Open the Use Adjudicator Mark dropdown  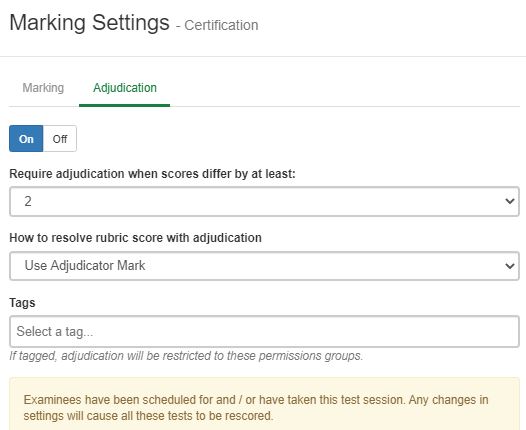264,266
